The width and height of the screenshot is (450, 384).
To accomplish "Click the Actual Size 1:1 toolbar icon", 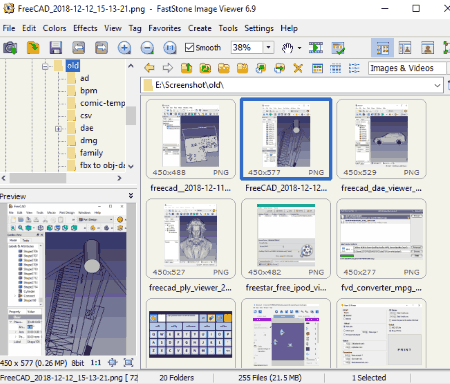I will click(170, 48).
